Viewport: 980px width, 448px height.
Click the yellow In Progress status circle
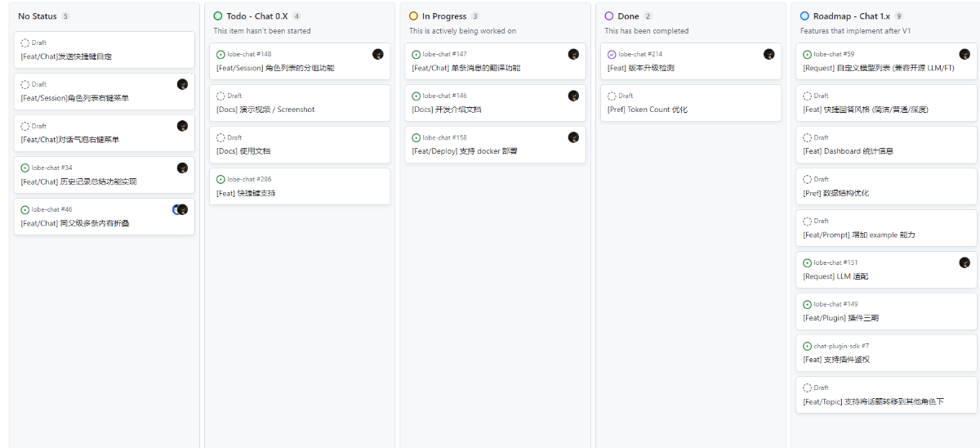pos(414,16)
